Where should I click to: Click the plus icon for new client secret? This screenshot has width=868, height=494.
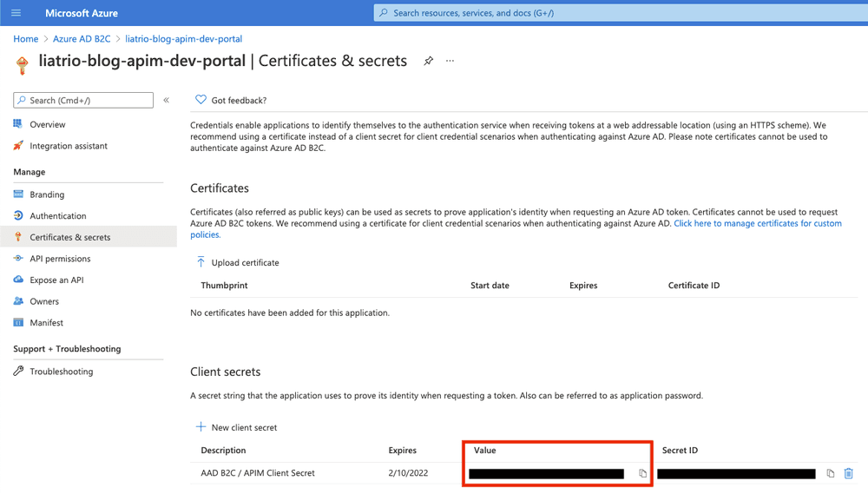click(x=201, y=427)
